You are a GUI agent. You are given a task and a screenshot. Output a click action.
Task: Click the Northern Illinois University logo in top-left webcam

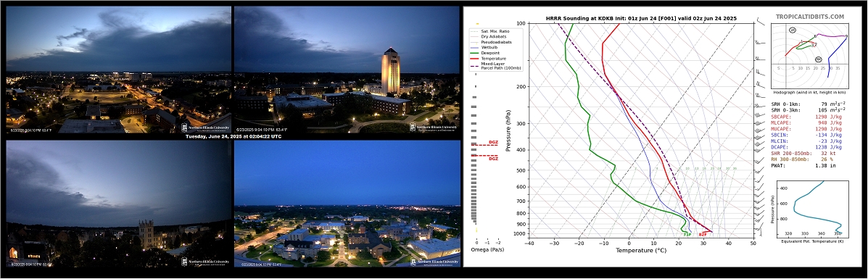[204, 128]
